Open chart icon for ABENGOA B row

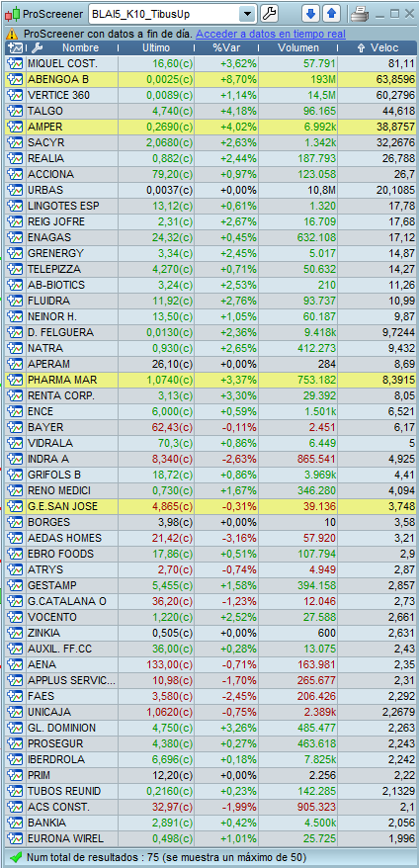coord(14,79)
